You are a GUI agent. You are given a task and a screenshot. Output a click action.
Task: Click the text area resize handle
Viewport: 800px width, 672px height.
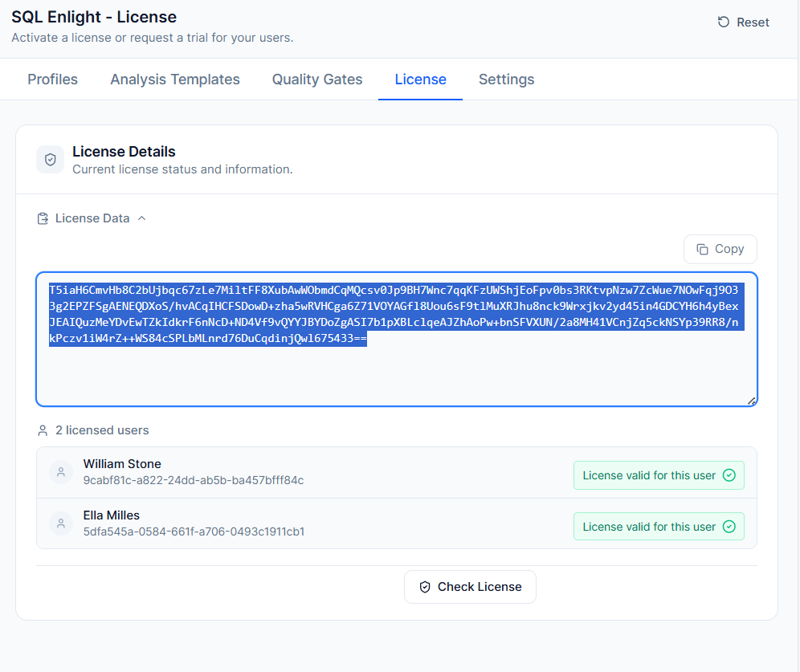pos(751,401)
